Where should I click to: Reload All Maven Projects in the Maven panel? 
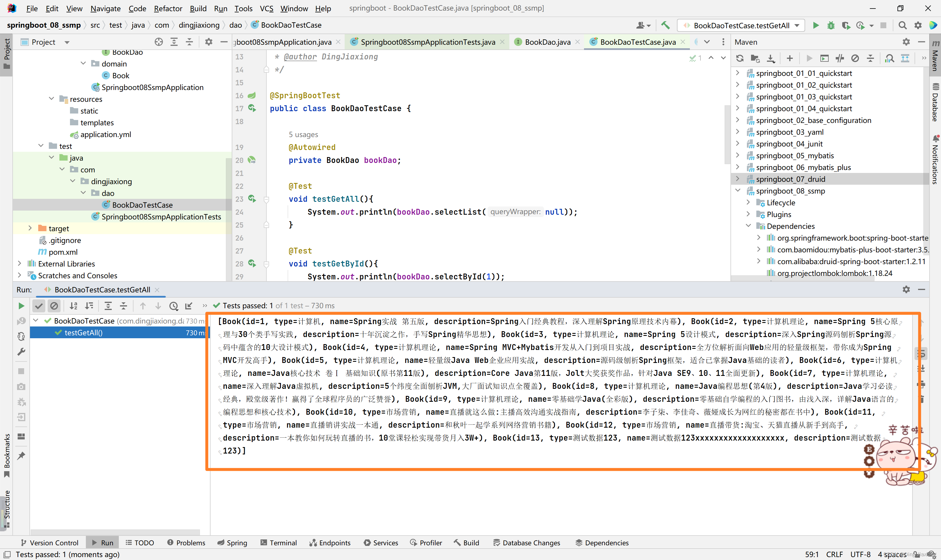[740, 58]
